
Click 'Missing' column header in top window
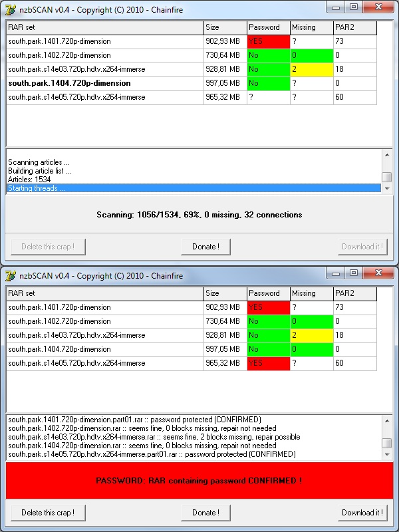click(311, 27)
